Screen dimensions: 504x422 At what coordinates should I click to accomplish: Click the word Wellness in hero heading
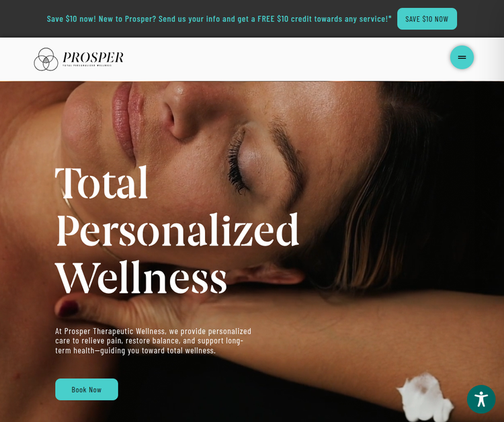(141, 278)
